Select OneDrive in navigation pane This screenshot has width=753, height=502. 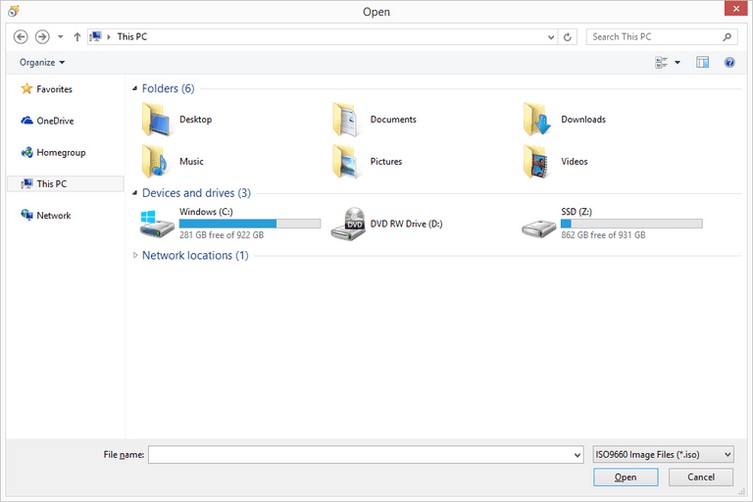click(47, 121)
